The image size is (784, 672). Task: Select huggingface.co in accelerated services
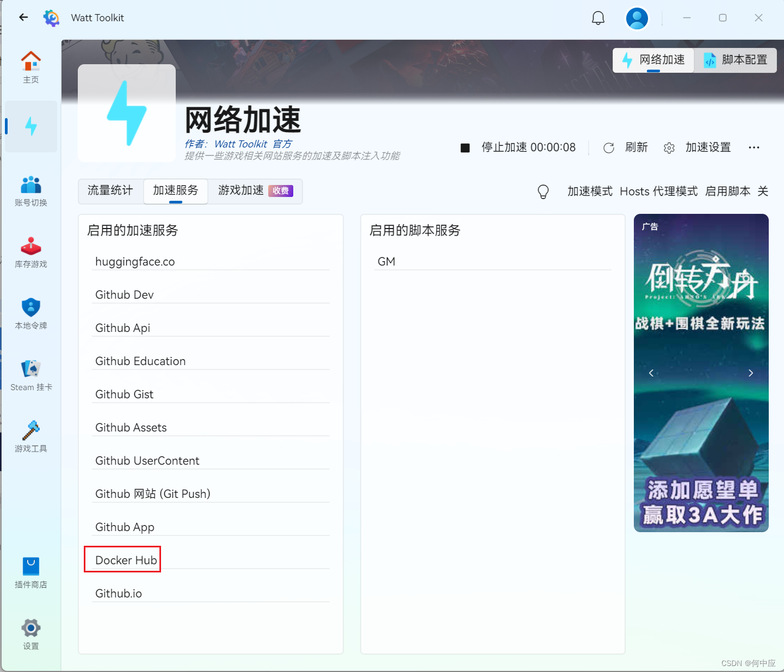pyautogui.click(x=211, y=261)
